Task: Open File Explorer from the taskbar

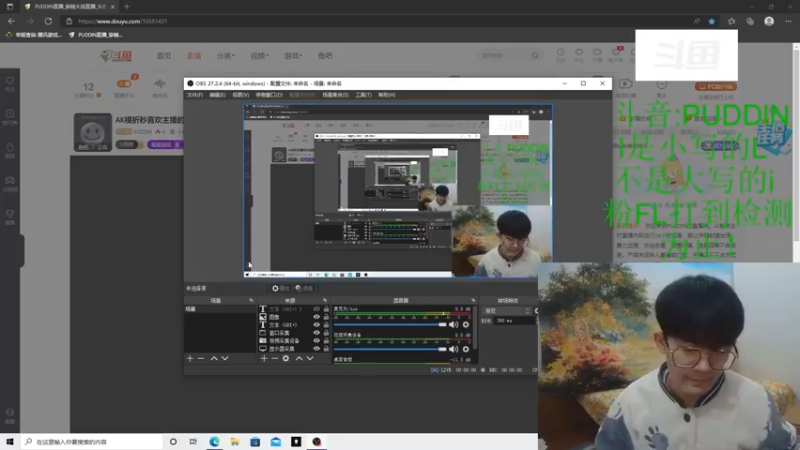Action: (235, 442)
